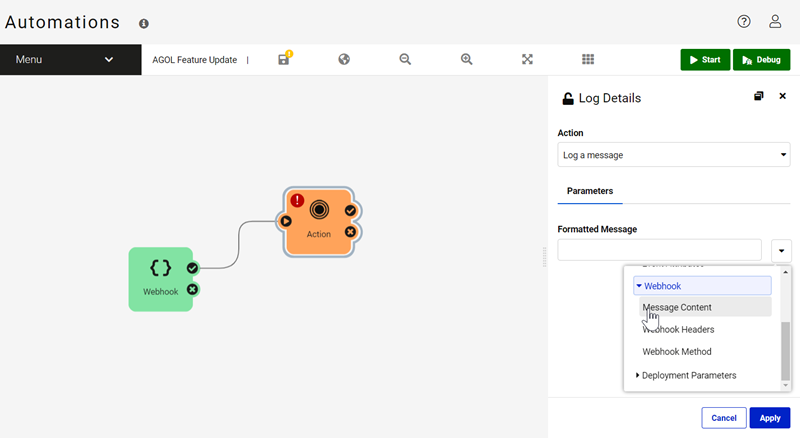
Task: Click the scroll down arrow in dropdown list
Action: coord(785,385)
